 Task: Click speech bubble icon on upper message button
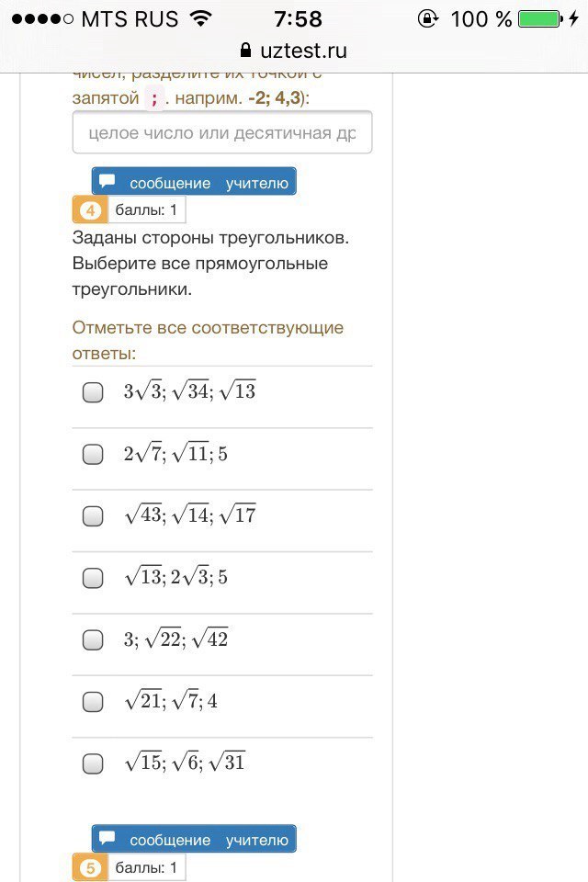[108, 182]
